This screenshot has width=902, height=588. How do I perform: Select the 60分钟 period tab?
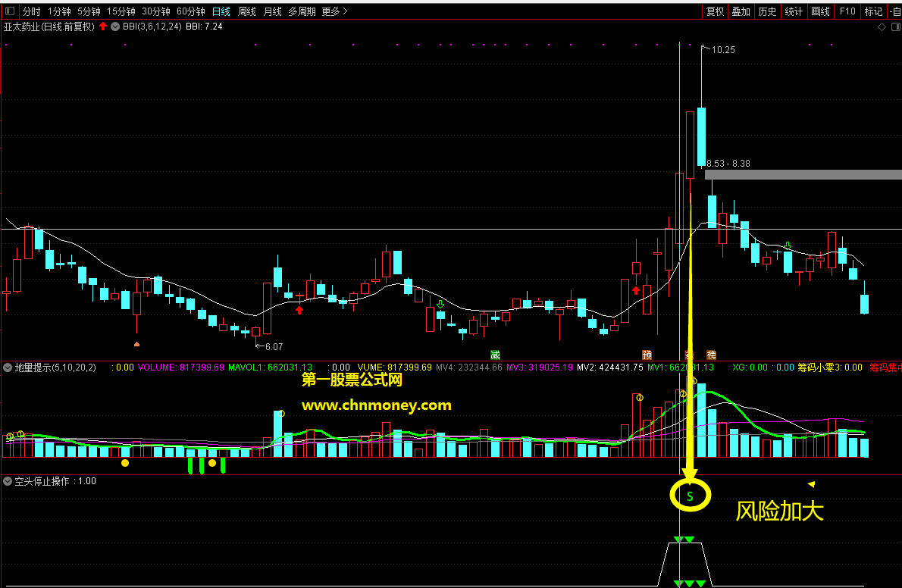[x=191, y=11]
